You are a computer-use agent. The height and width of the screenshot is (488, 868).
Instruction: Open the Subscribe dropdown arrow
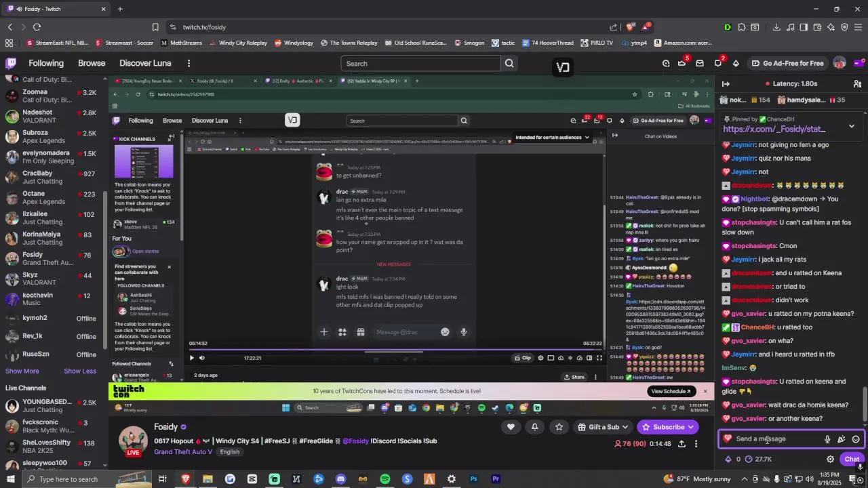point(691,427)
